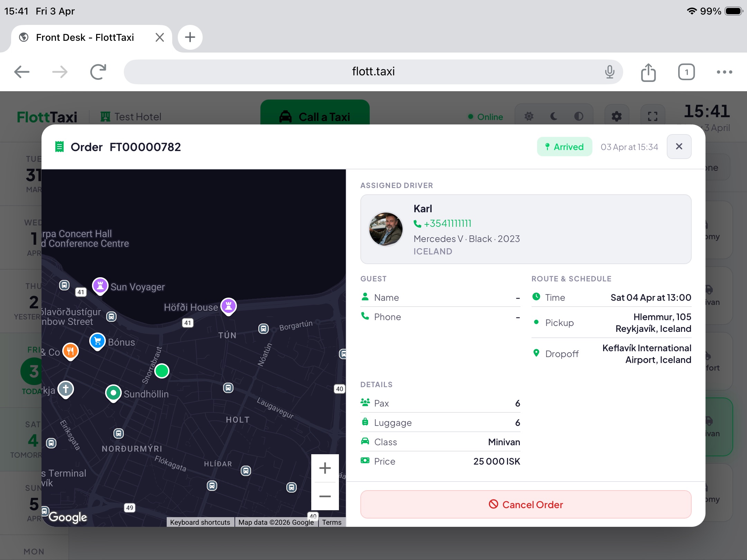
Task: Call driver Karl at +3541111111
Action: pos(448,223)
